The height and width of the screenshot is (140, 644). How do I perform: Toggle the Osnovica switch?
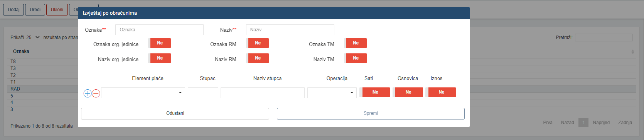click(x=408, y=92)
